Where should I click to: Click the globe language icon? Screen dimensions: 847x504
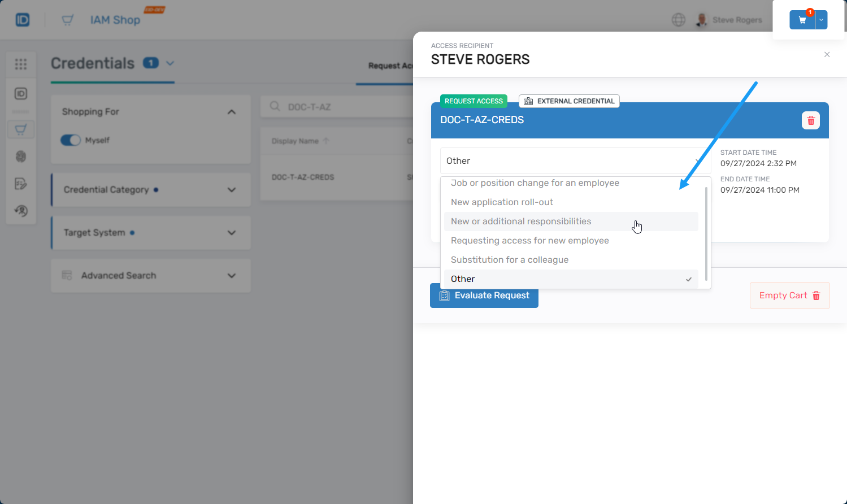tap(678, 20)
